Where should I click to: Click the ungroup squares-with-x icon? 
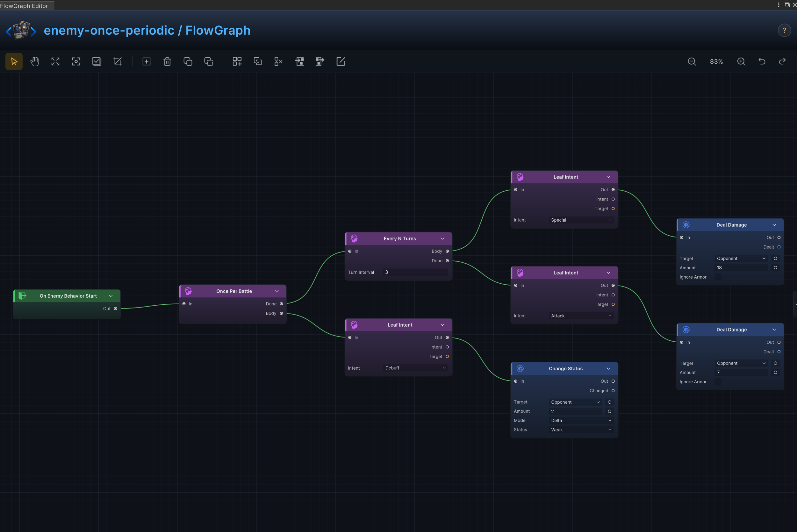tap(278, 61)
